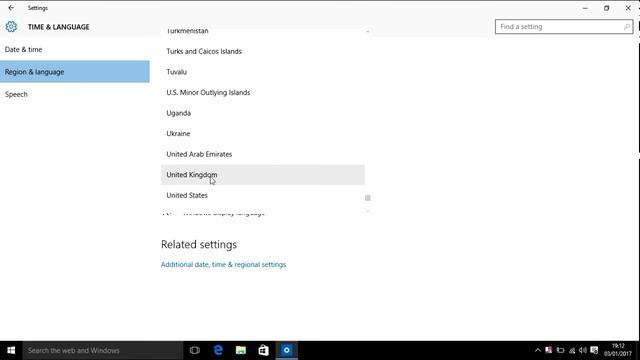
Task: Open Additional date, time & regional settings
Action: [223, 264]
